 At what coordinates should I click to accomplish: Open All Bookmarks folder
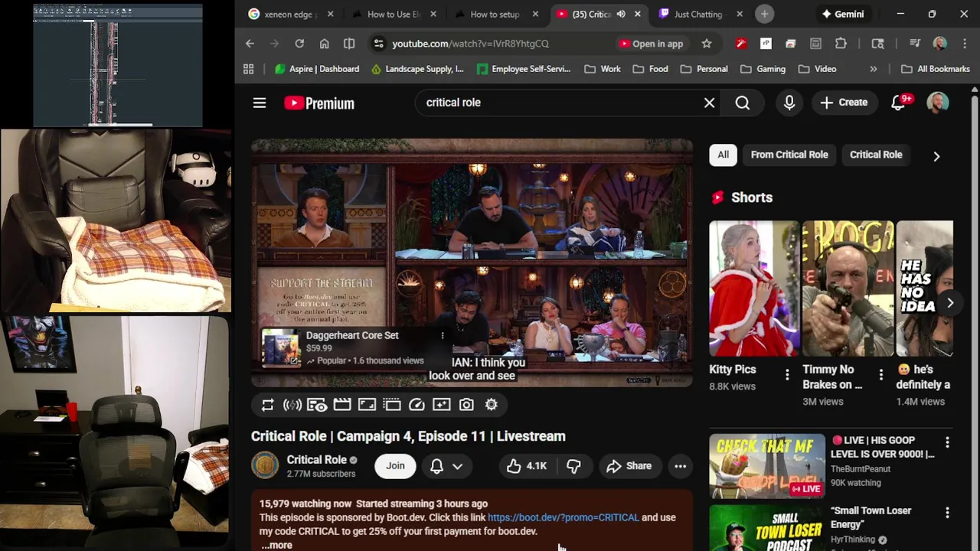click(936, 69)
